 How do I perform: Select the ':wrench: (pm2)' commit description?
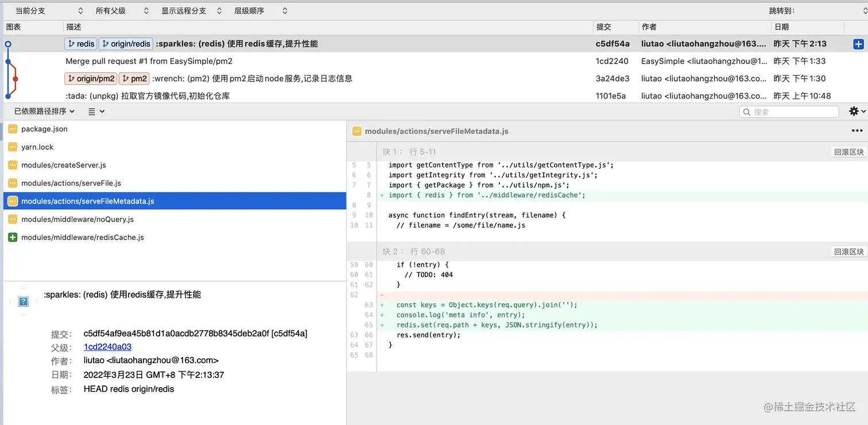point(252,79)
